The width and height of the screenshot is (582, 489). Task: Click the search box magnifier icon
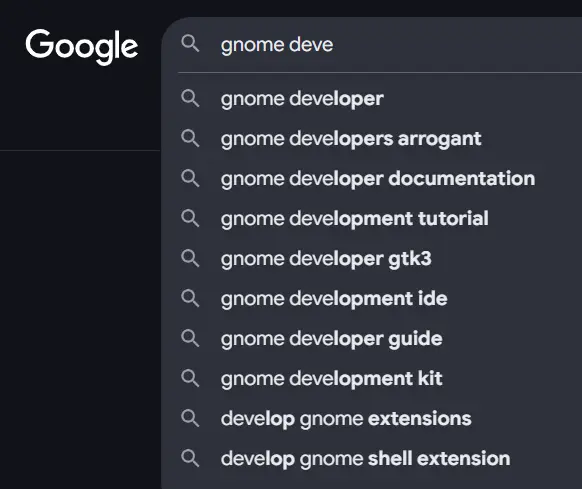click(x=190, y=44)
